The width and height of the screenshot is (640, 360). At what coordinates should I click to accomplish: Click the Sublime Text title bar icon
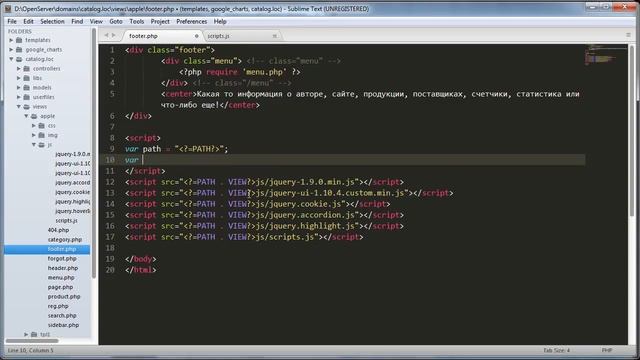tap(8, 9)
